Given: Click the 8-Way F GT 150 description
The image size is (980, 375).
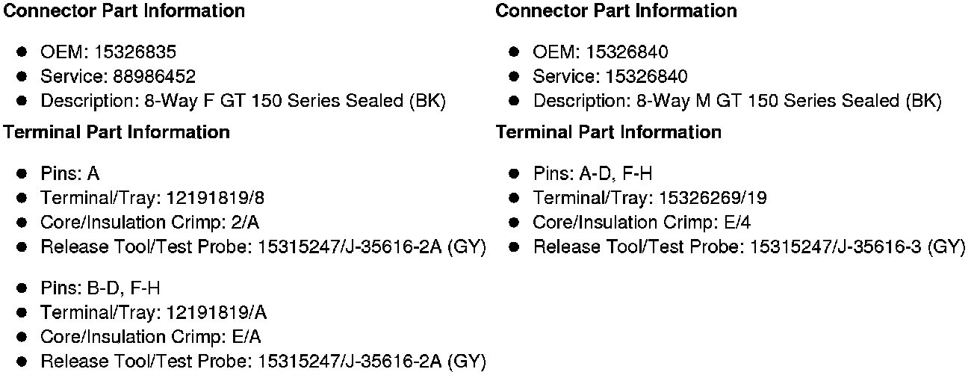Looking at the screenshot, I should coord(243,102).
